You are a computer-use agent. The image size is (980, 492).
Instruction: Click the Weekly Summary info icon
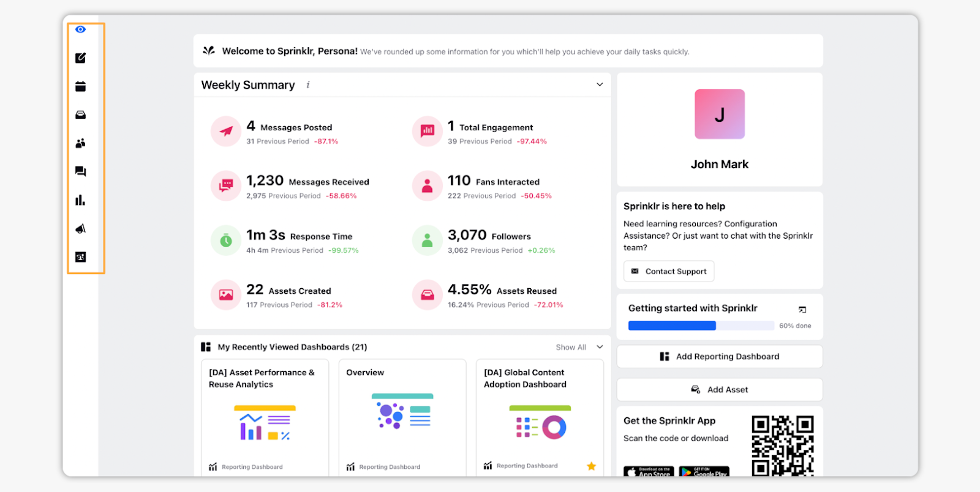pos(308,85)
